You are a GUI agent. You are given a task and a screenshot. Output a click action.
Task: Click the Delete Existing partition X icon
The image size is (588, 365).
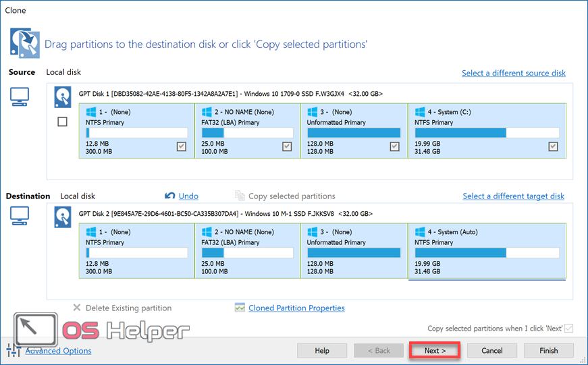point(77,308)
